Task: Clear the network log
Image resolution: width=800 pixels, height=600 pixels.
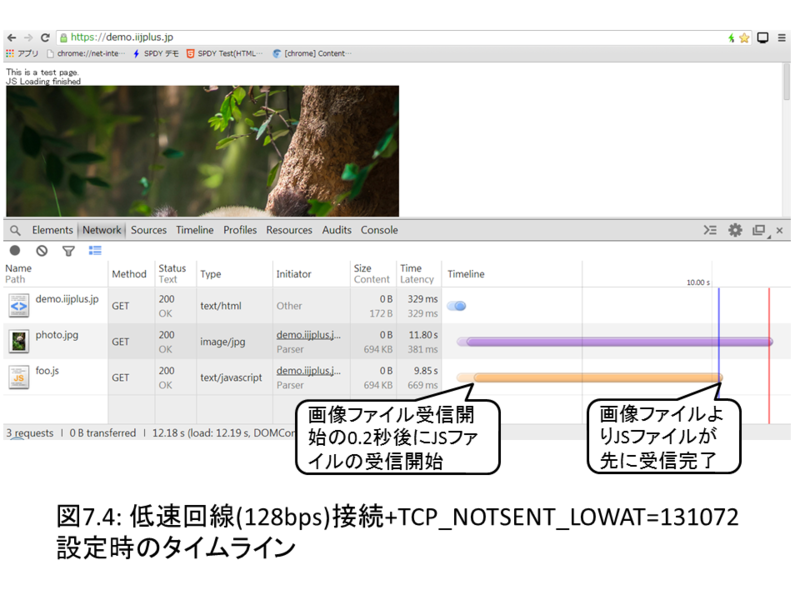Action: click(42, 251)
